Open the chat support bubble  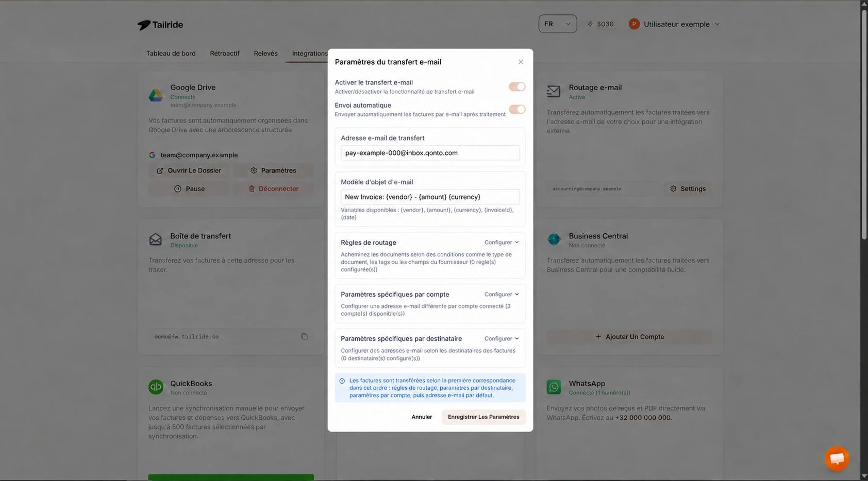pyautogui.click(x=837, y=458)
